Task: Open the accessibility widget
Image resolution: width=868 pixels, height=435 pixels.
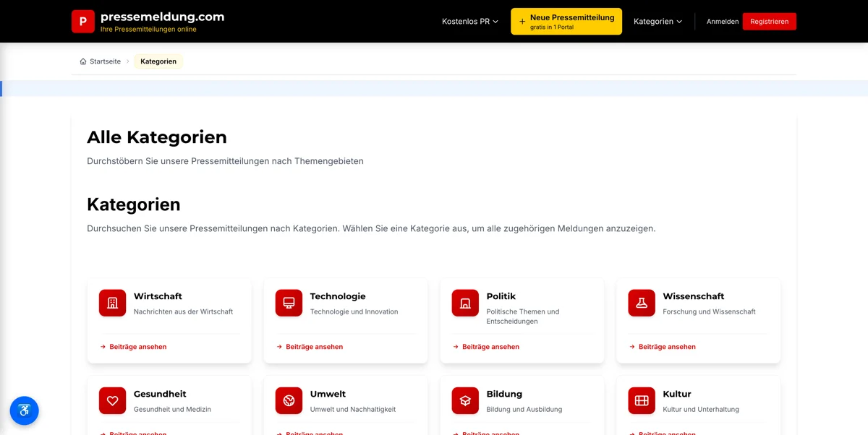Action: point(24,410)
